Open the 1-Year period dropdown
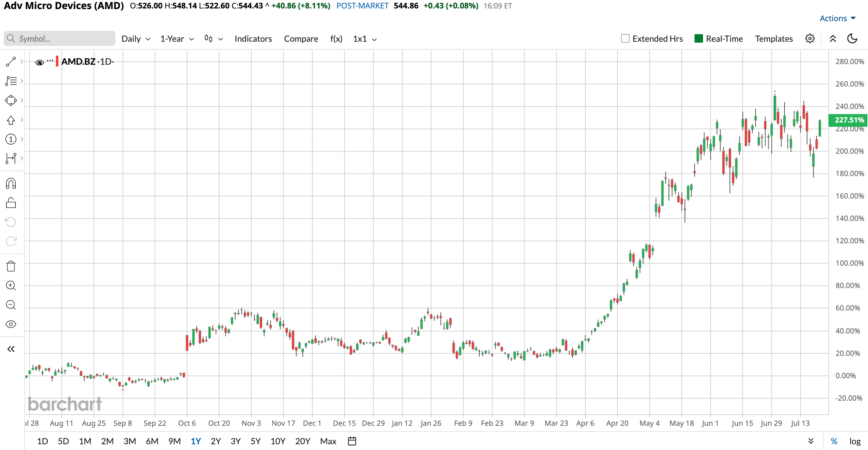The width and height of the screenshot is (868, 450). pos(177,39)
